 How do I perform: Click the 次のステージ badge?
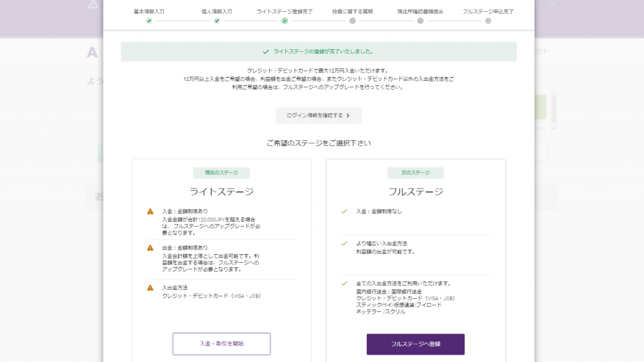click(415, 173)
